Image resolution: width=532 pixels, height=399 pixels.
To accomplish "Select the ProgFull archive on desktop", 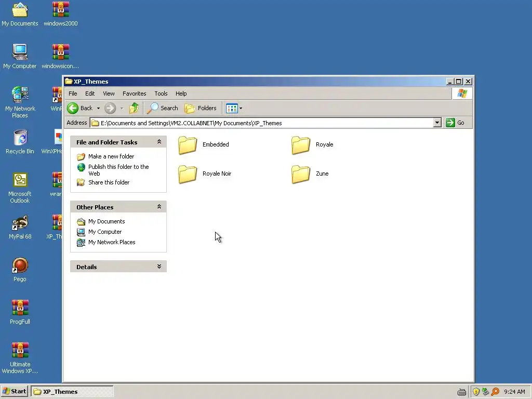I will click(x=20, y=312).
